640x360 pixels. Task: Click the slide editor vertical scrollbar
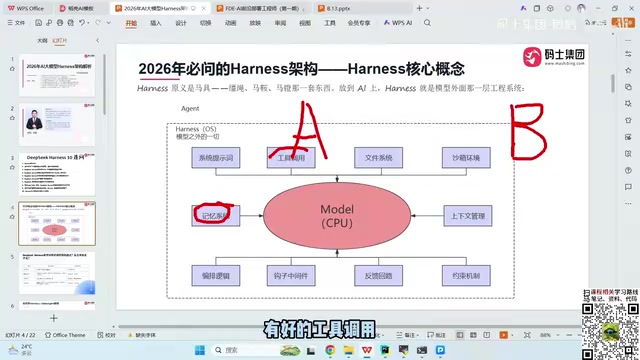[x=613, y=83]
